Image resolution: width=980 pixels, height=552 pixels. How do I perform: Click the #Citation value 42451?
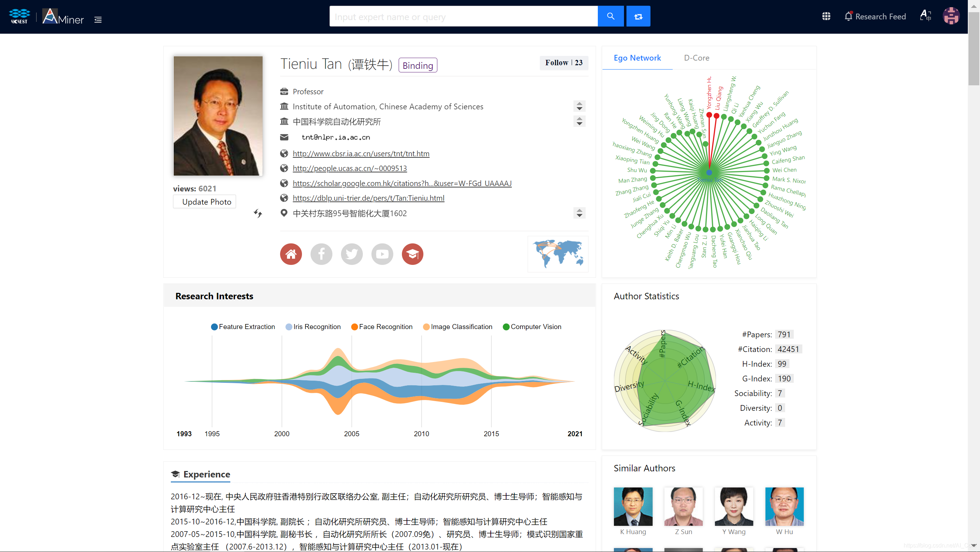(x=788, y=349)
